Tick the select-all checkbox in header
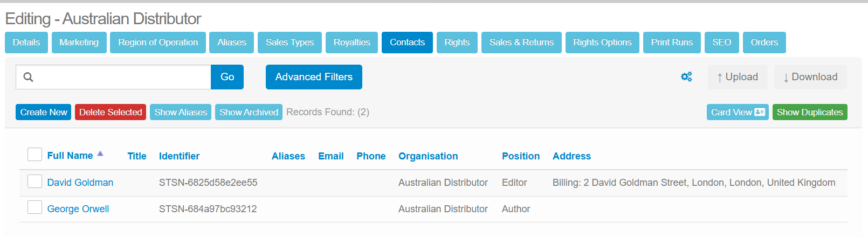The width and height of the screenshot is (868, 237). pos(35,155)
